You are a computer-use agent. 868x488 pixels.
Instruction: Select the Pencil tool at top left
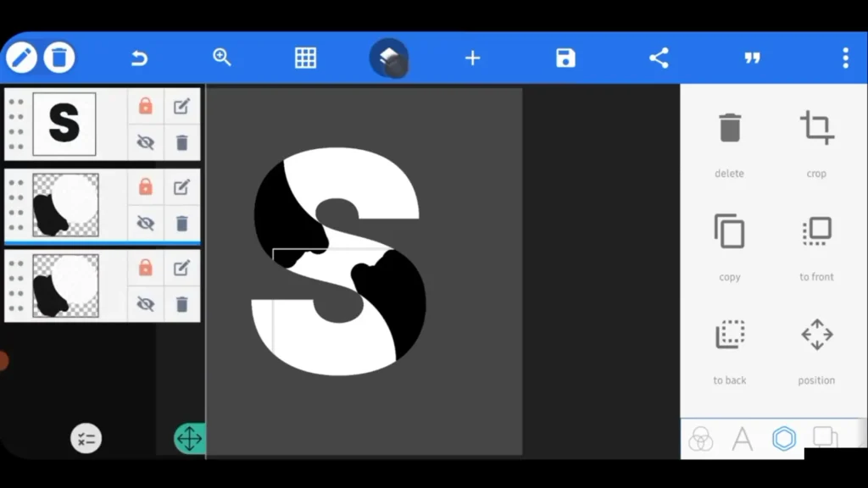pos(21,57)
